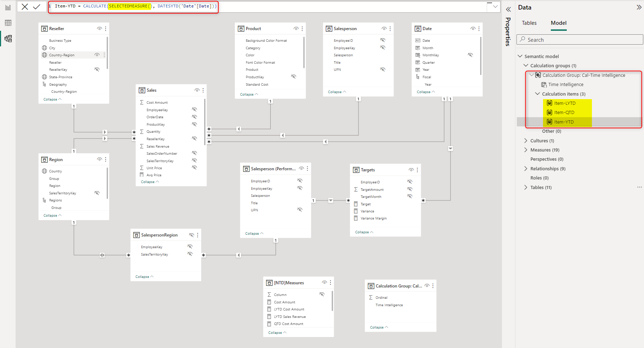Collapse the Calculation items (3) node
Screen dimensions: 644x348
pos(537,94)
